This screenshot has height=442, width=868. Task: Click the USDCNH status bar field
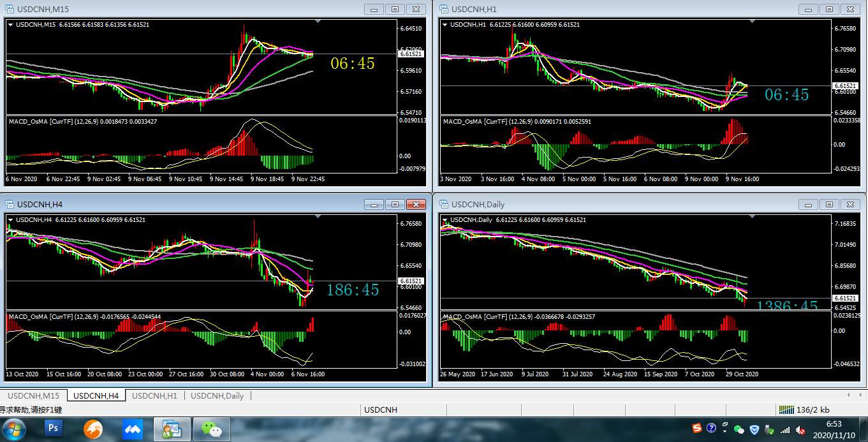pyautogui.click(x=381, y=409)
